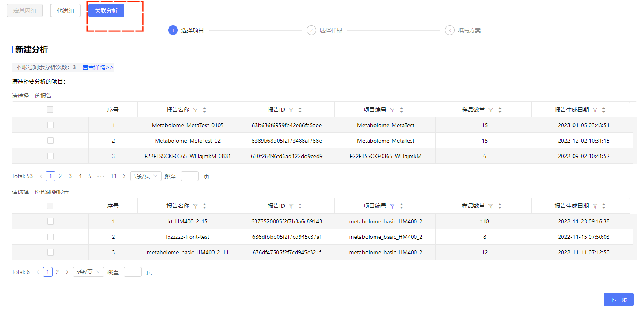
Task: Toggle select-all checkbox in metabolome table header
Action: [x=50, y=206]
